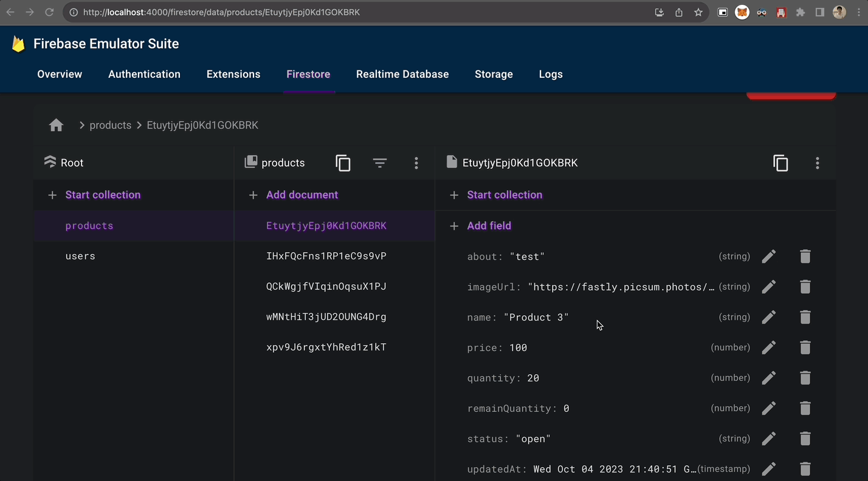Screen dimensions: 868x481
Task: Open document xpv9J6rgxtYhRed1z1kT
Action: point(335,347)
